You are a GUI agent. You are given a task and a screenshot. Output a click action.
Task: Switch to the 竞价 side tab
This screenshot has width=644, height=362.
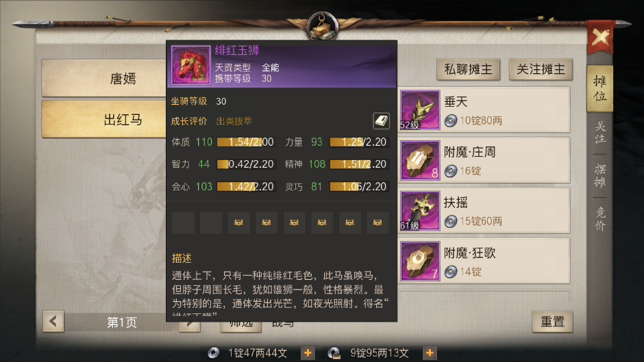(x=600, y=219)
